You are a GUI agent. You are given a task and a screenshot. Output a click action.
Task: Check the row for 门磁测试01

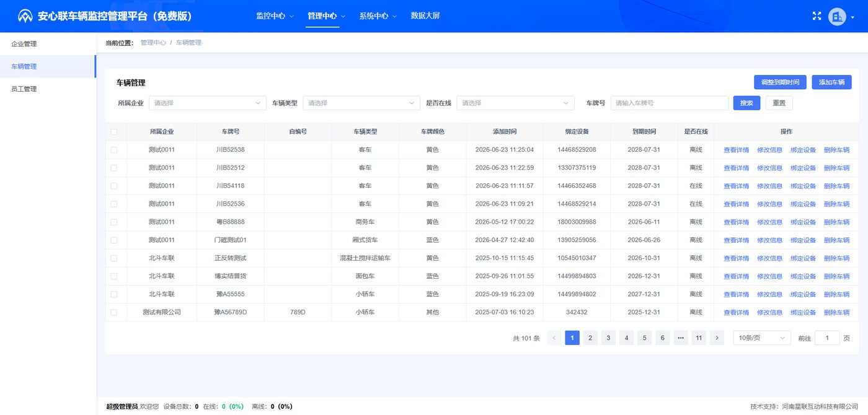tap(113, 240)
